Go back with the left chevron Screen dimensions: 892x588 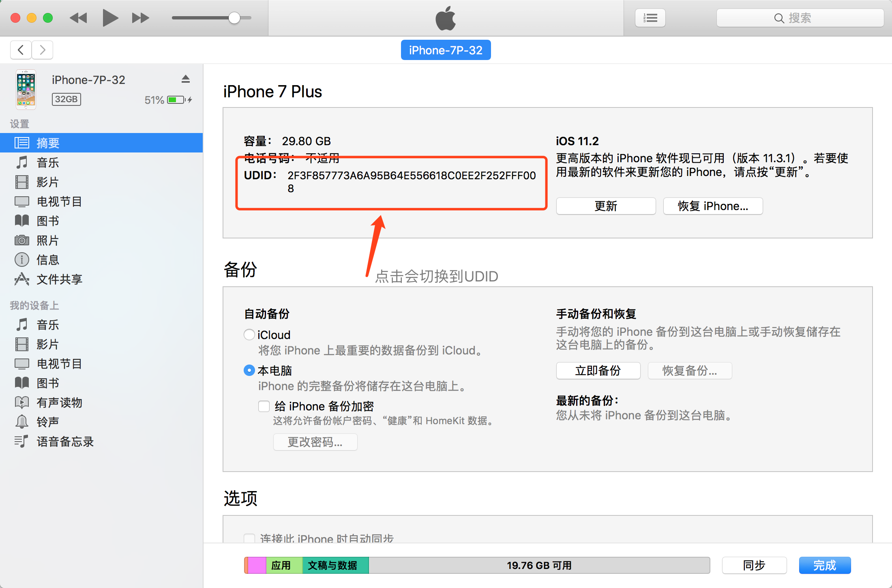21,50
